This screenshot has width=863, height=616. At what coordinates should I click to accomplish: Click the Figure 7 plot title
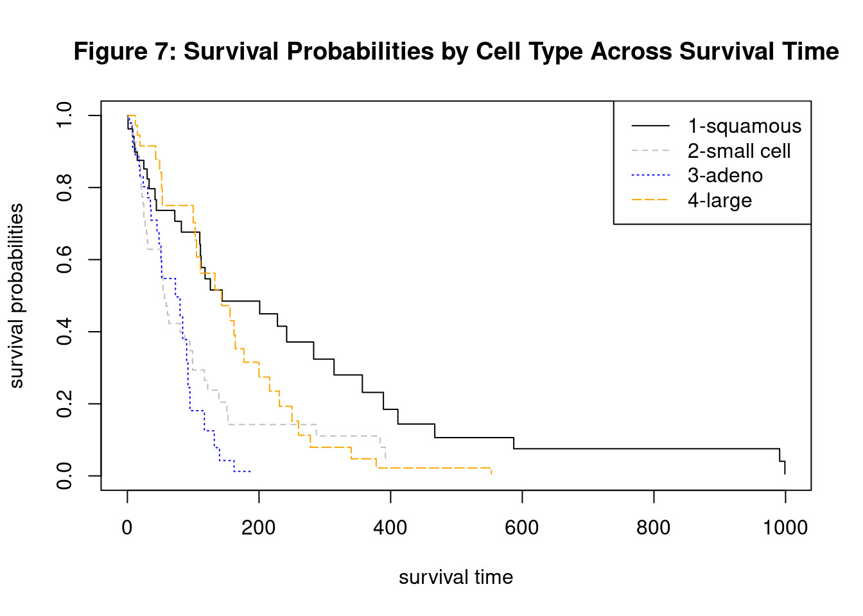pyautogui.click(x=456, y=51)
